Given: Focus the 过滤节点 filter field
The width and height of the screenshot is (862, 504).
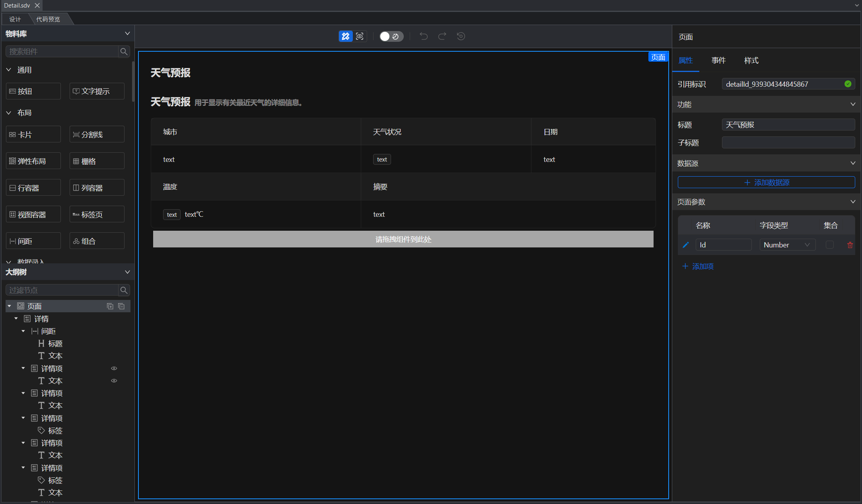Looking at the screenshot, I should [62, 290].
